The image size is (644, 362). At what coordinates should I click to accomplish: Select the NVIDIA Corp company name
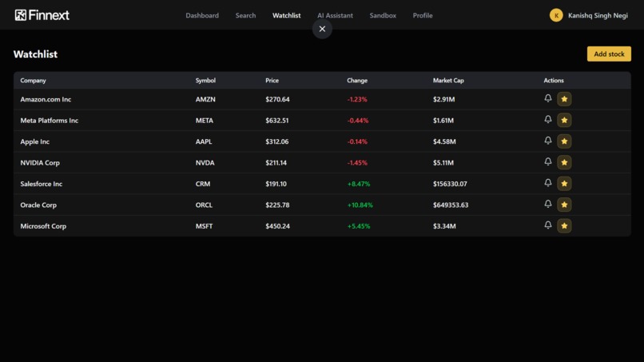(40, 163)
